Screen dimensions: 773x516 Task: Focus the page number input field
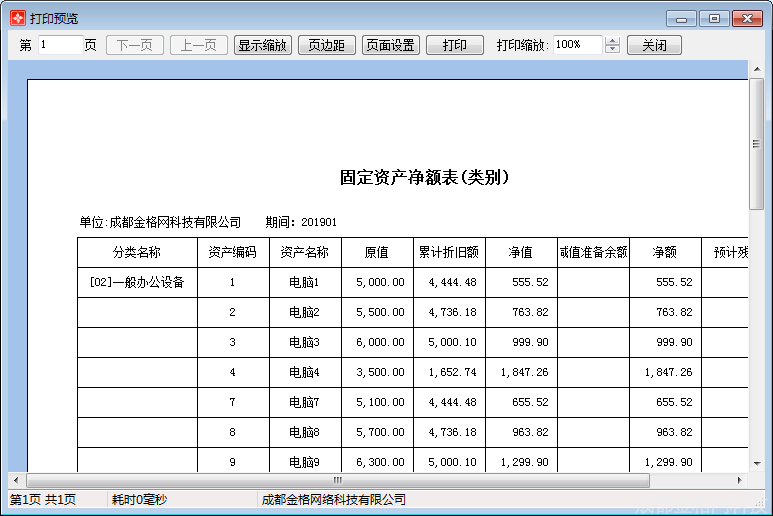[x=59, y=45]
